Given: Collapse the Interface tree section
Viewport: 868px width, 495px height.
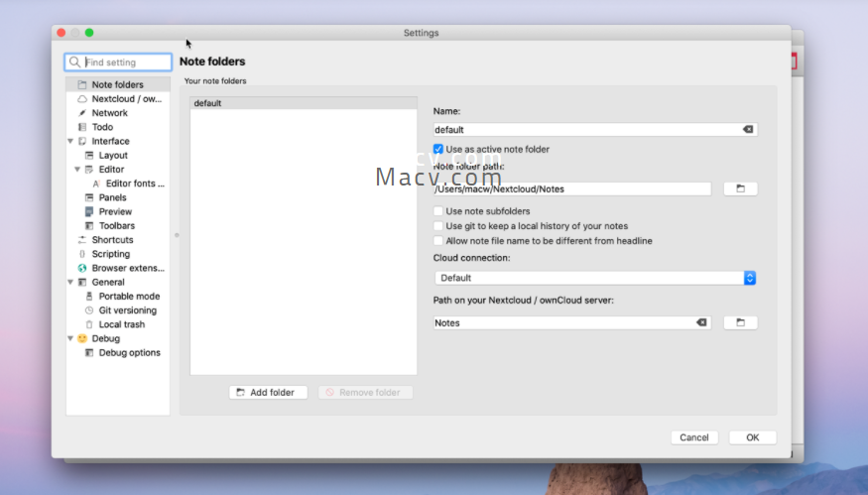Looking at the screenshot, I should [70, 141].
